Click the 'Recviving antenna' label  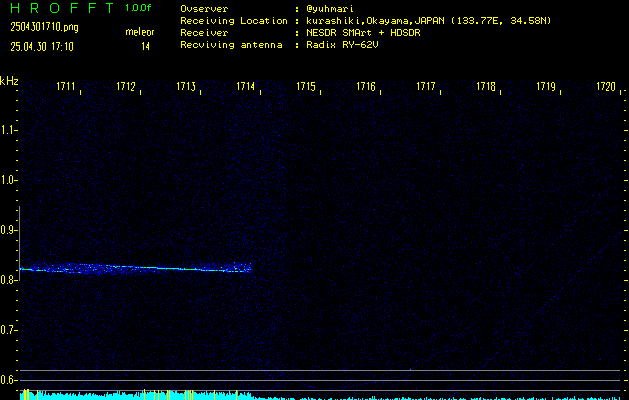tap(231, 45)
